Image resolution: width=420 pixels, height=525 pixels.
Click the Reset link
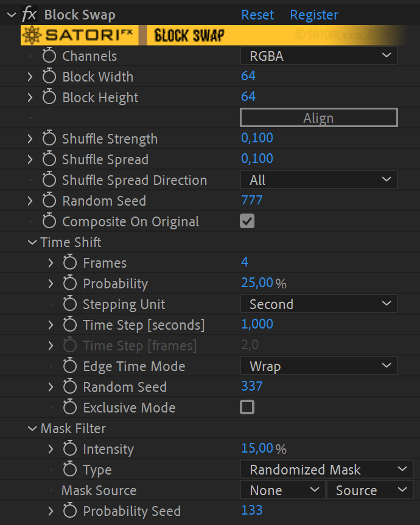257,14
